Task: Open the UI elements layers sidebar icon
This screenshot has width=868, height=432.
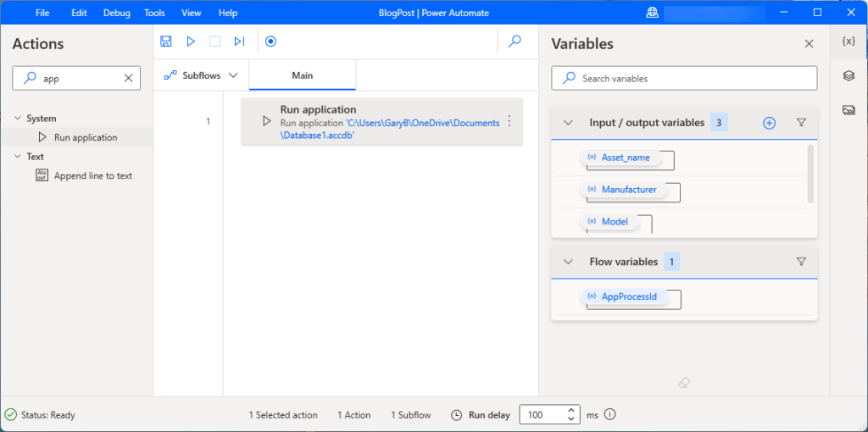Action: pos(849,75)
